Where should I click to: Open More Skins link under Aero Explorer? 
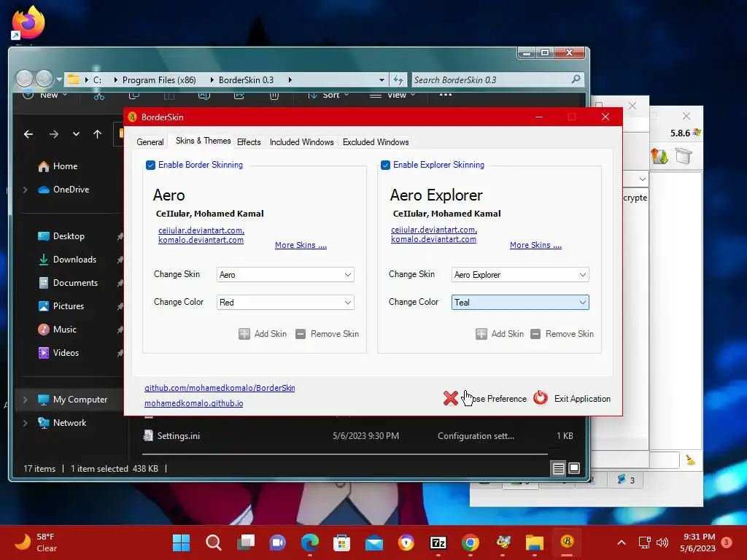tap(535, 245)
